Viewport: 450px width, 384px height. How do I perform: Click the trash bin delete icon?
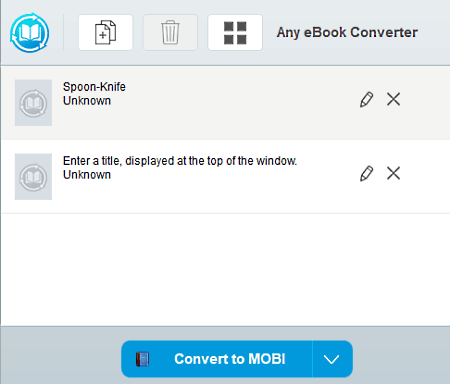[x=170, y=33]
